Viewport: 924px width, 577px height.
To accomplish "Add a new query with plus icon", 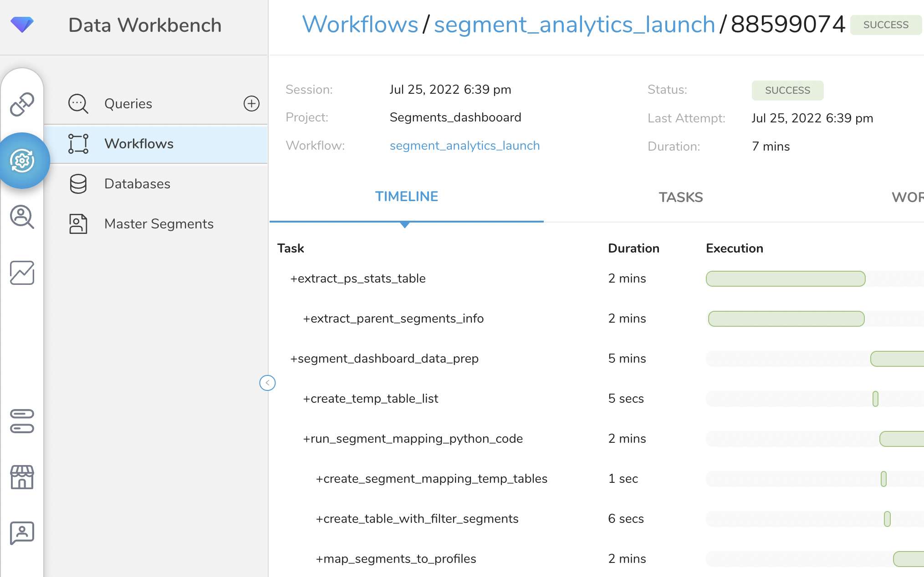I will (x=251, y=104).
